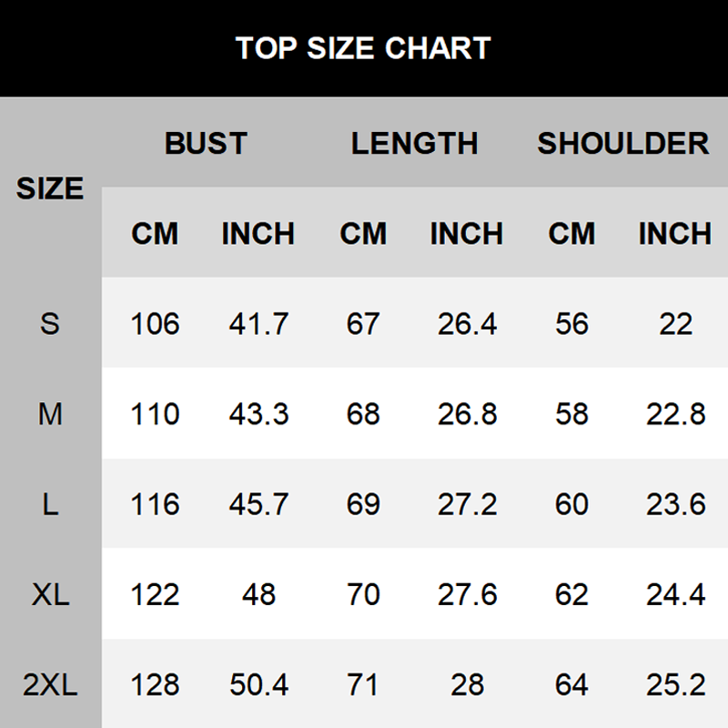The width and height of the screenshot is (728, 728).
Task: Click the SIZE header cell
Action: click(50, 188)
